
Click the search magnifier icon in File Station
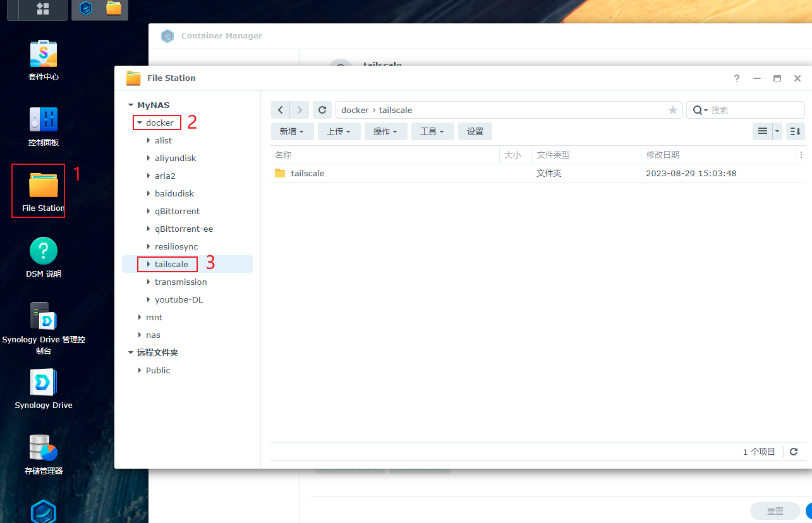point(697,110)
